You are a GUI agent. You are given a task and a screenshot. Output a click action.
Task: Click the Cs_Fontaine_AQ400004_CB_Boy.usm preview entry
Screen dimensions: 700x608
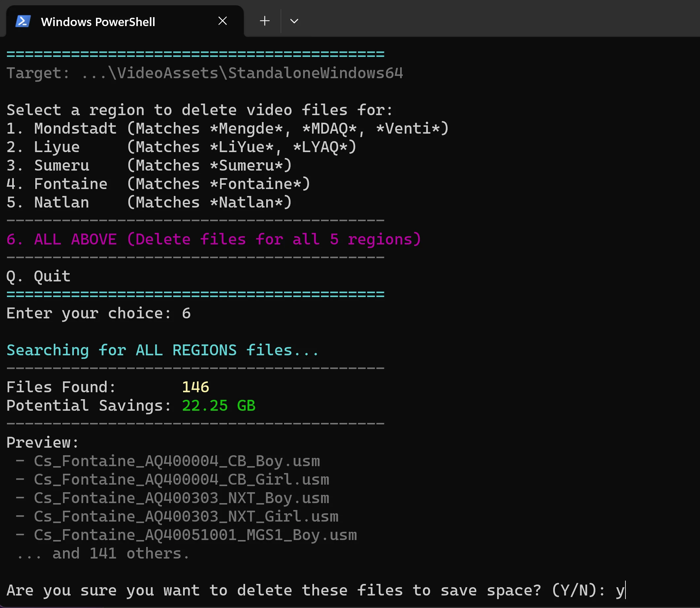tap(177, 461)
